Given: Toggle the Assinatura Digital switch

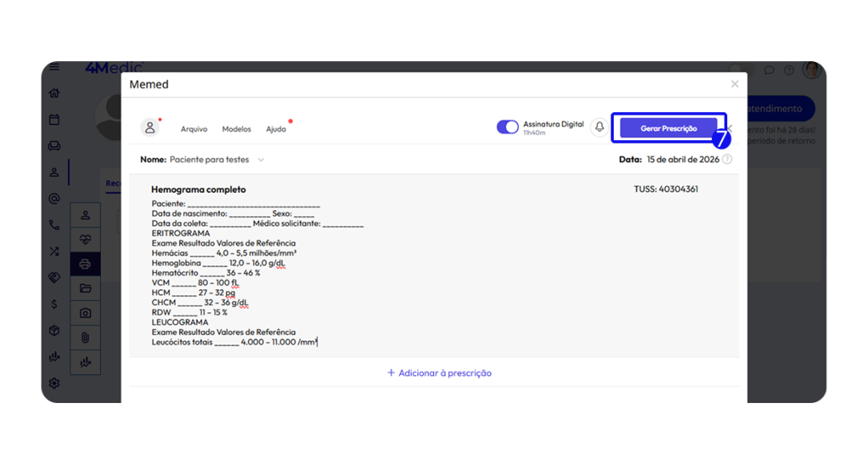Looking at the screenshot, I should [x=507, y=127].
